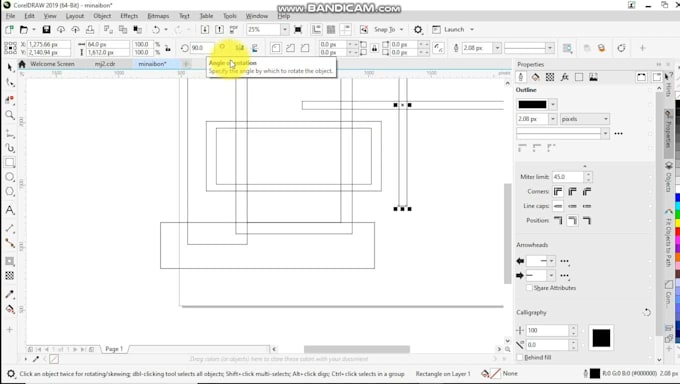
Task: Click the Import icon
Action: (205, 30)
